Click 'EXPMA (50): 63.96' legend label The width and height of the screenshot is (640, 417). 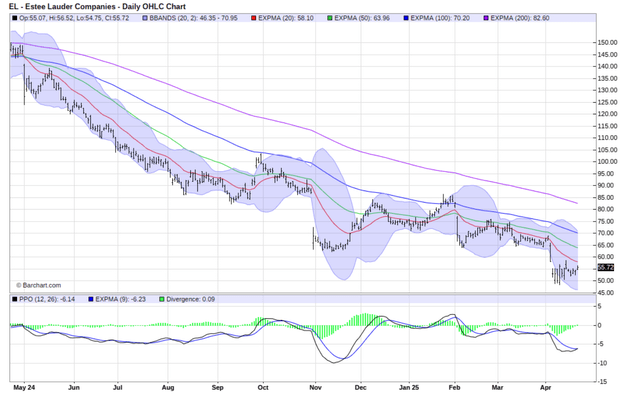[x=362, y=18]
